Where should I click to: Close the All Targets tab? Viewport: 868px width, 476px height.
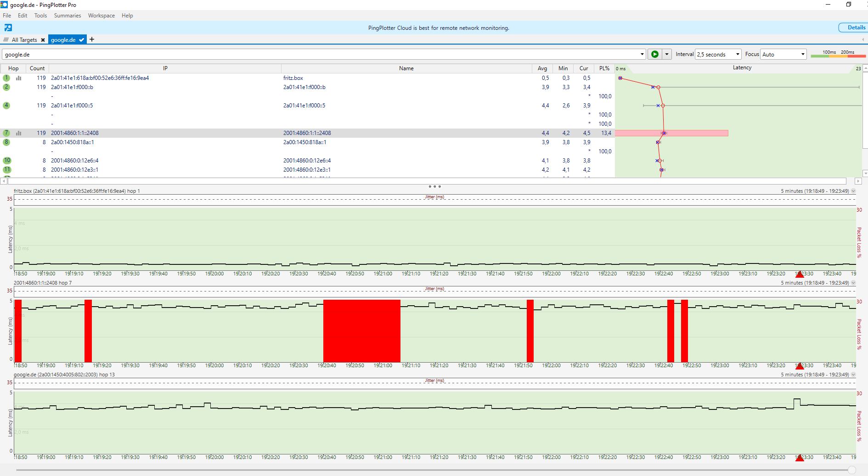pos(43,40)
